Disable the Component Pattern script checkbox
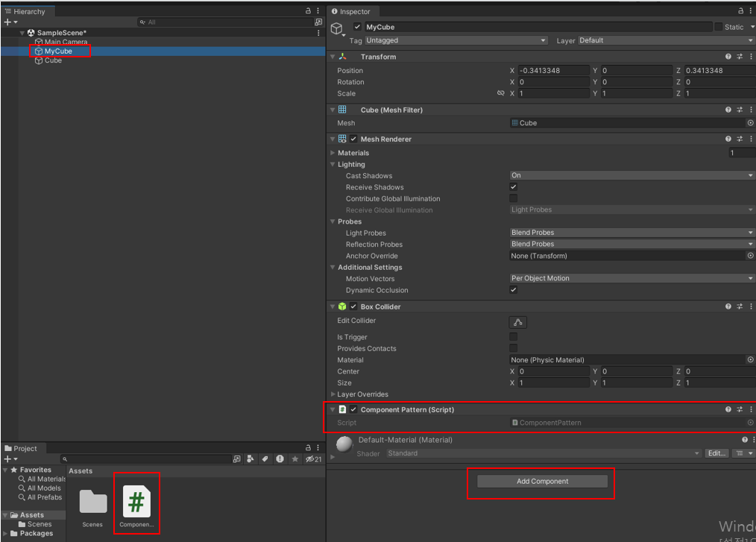The height and width of the screenshot is (542, 756). coord(353,409)
